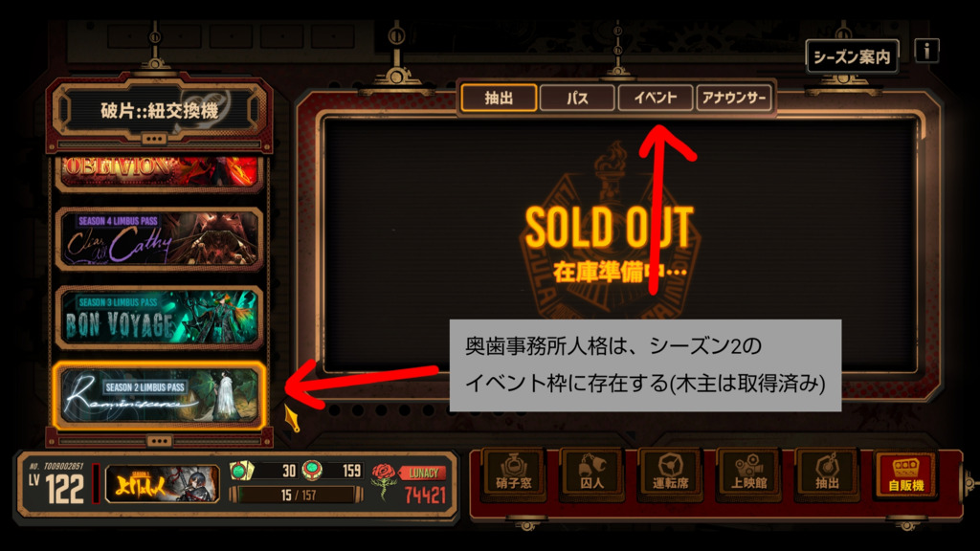Expand the season list upper dots handle
Viewport: 980px width, 551px height.
[154, 139]
